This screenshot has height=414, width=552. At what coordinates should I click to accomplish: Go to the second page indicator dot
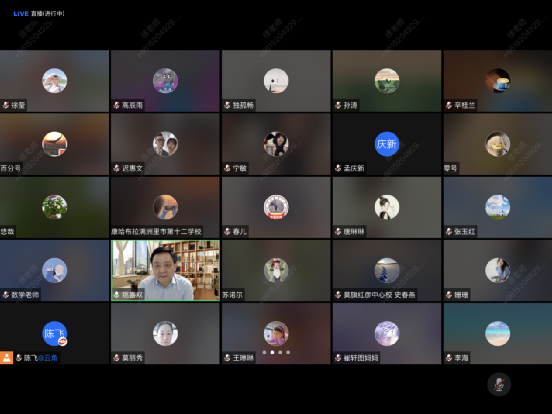272,352
